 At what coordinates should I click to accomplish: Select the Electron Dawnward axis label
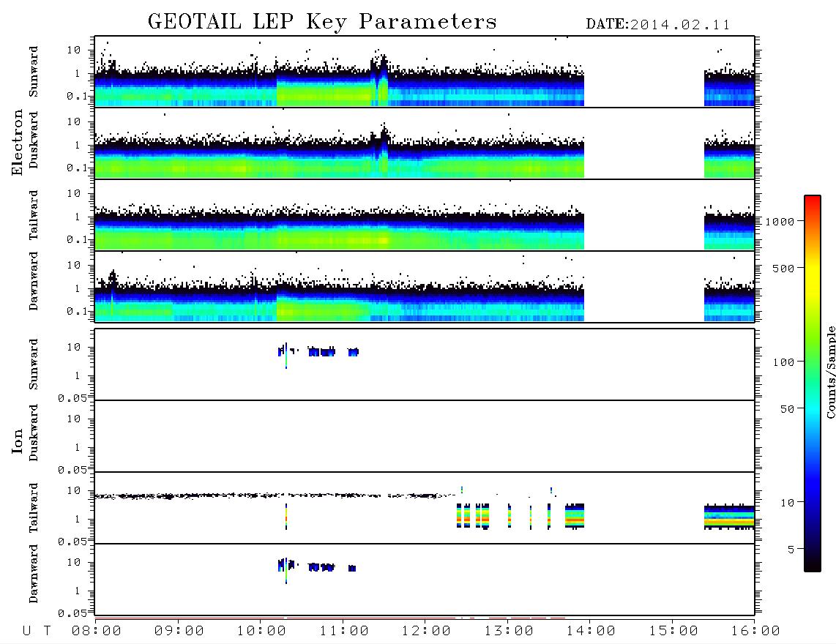[34, 281]
